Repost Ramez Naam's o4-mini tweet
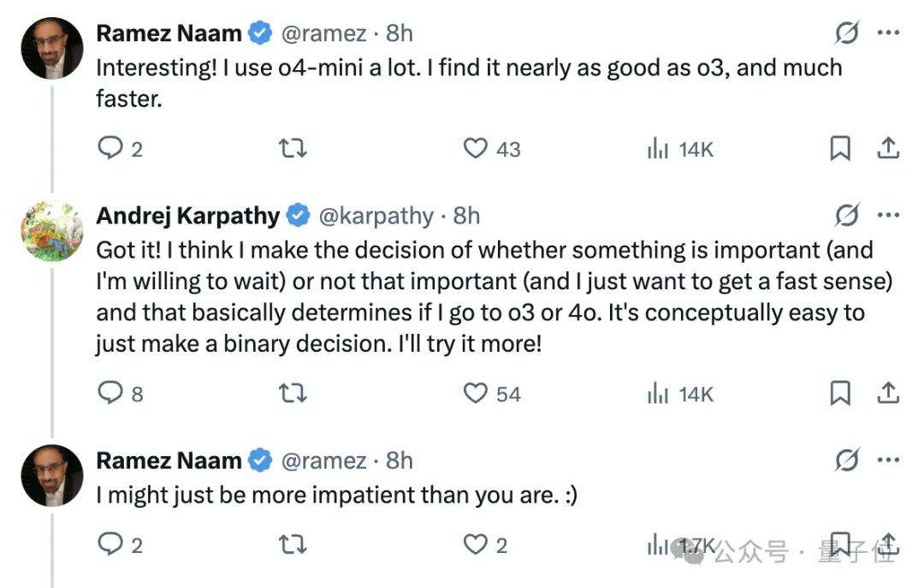This screenshot has height=588, width=924. 293,149
